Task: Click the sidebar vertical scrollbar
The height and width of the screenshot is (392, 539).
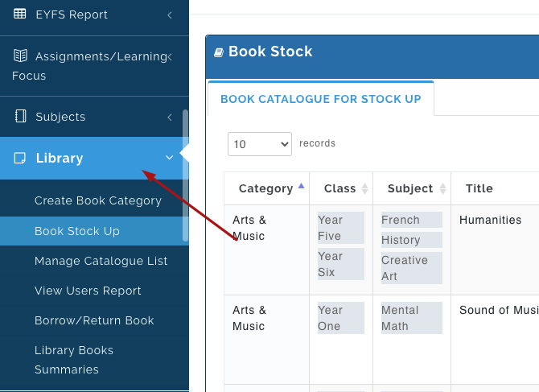Action: coord(185,175)
